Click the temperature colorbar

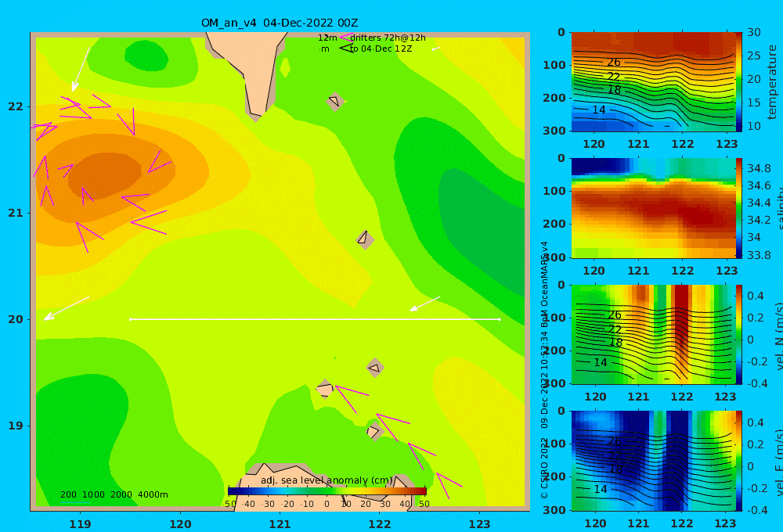[x=739, y=82]
